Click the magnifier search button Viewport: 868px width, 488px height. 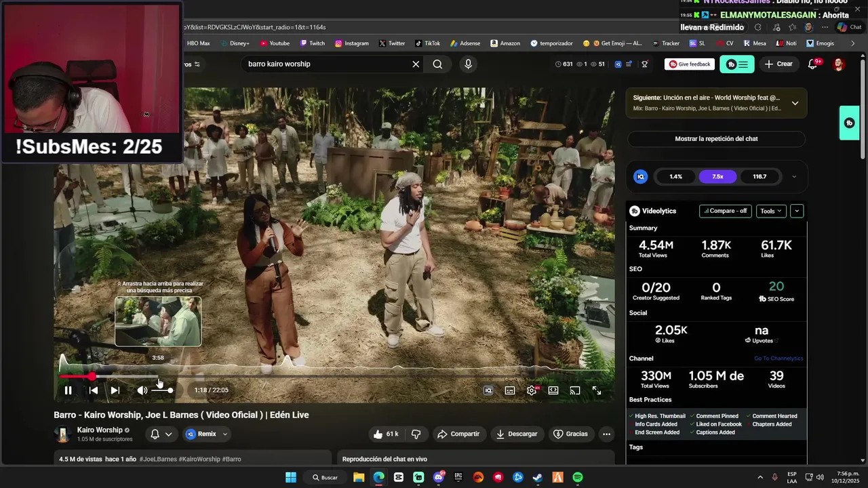tap(437, 64)
